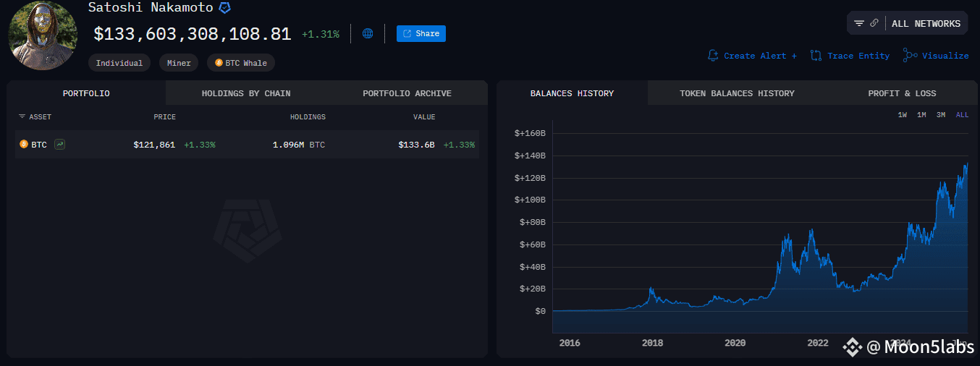Click the 2018 label on the chart axis
Image resolution: width=980 pixels, height=366 pixels.
(x=652, y=343)
